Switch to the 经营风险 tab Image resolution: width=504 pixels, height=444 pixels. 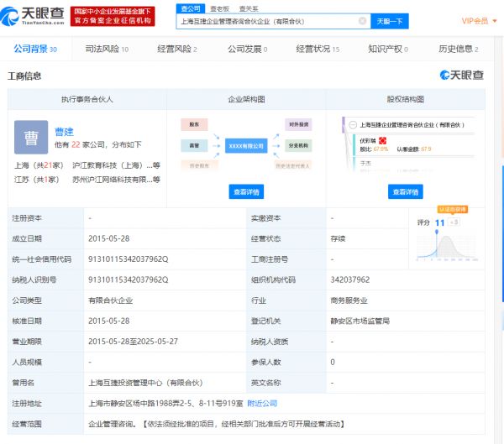[x=177, y=50]
